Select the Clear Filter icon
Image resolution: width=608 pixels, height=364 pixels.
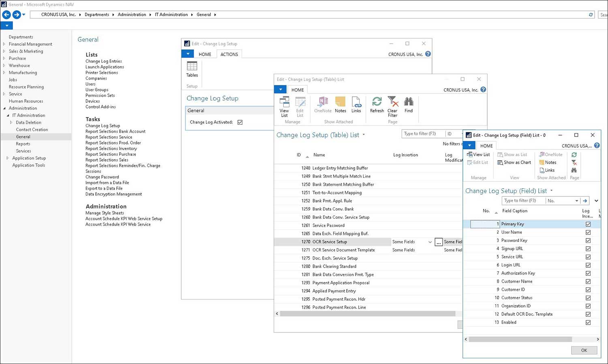pyautogui.click(x=392, y=105)
